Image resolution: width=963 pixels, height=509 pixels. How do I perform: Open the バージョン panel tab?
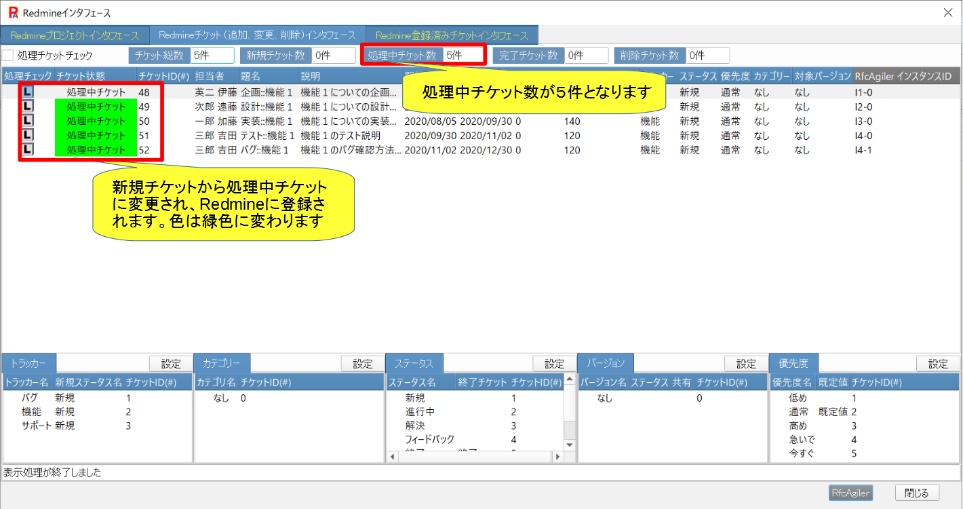tap(606, 363)
